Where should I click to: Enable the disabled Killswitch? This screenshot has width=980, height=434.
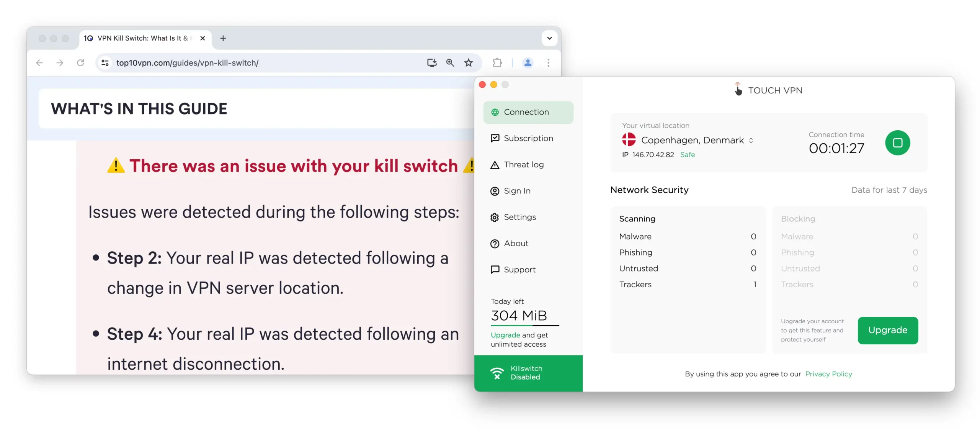click(528, 373)
